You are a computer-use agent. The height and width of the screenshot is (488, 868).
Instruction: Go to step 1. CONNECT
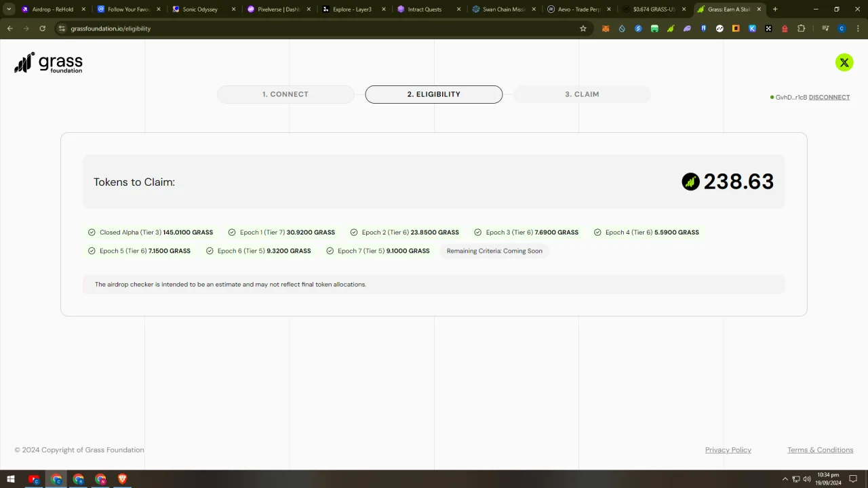click(x=285, y=94)
